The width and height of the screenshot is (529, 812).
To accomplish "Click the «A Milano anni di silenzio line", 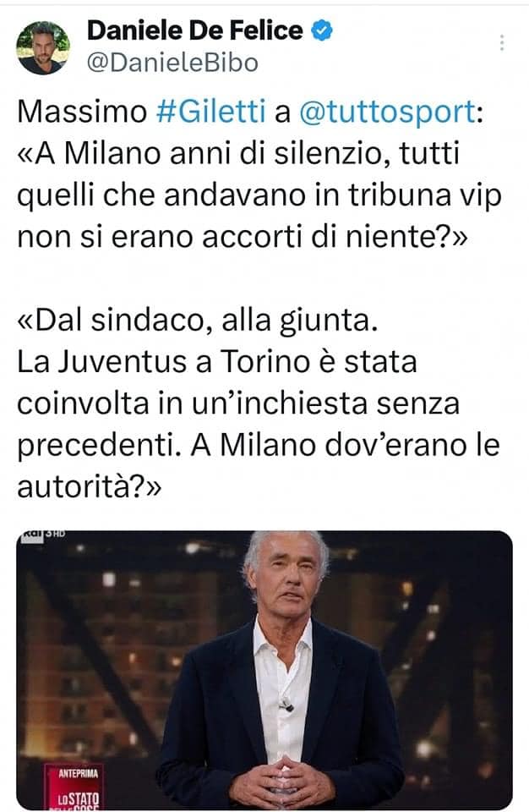I will (x=238, y=154).
